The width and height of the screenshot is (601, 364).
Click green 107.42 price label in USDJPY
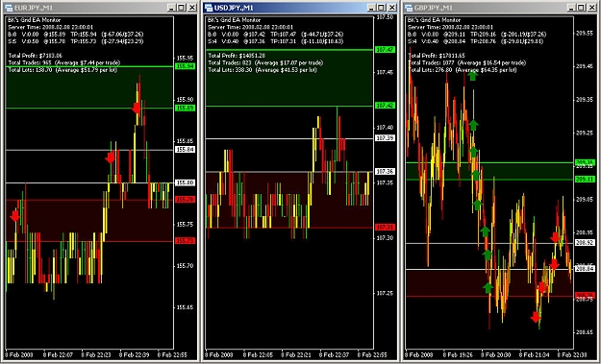(385, 106)
